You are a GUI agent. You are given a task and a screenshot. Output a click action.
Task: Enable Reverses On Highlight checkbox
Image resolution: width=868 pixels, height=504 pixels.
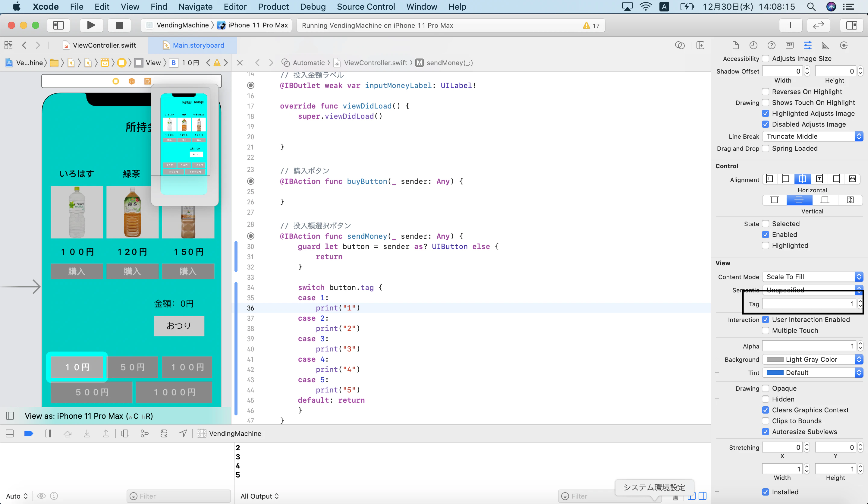tap(765, 92)
